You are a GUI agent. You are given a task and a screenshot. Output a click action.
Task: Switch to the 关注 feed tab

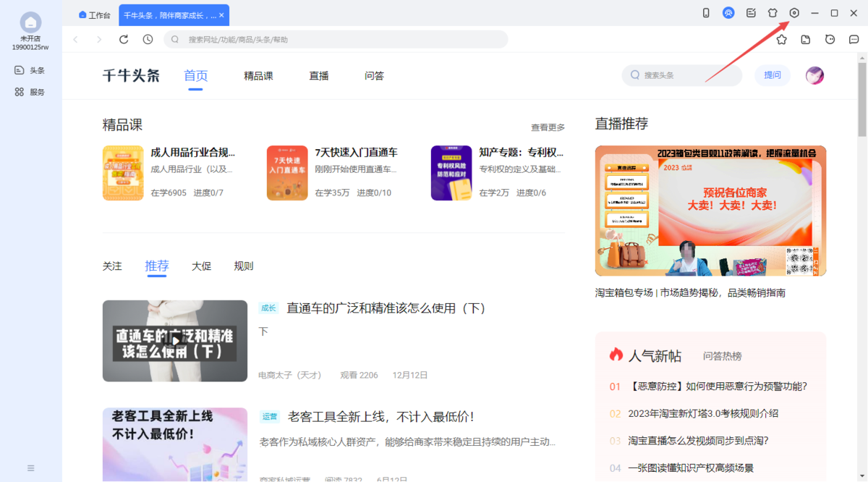(x=112, y=266)
